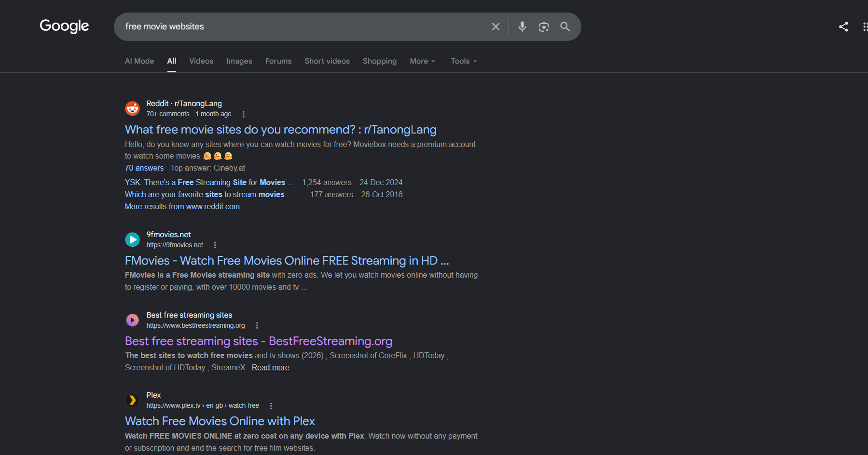
Task: Click the '9fmovies.net' site name
Action: click(169, 235)
